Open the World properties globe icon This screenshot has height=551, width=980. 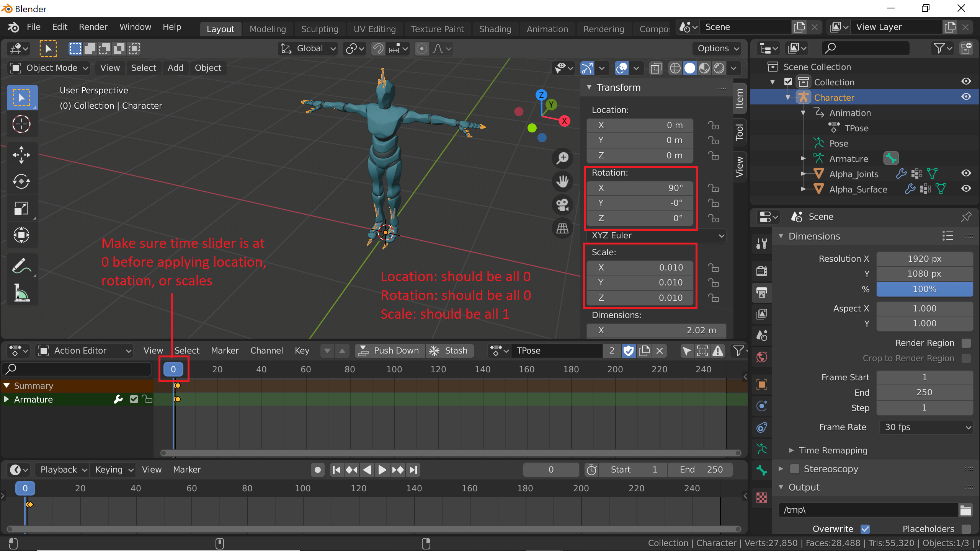coord(762,357)
